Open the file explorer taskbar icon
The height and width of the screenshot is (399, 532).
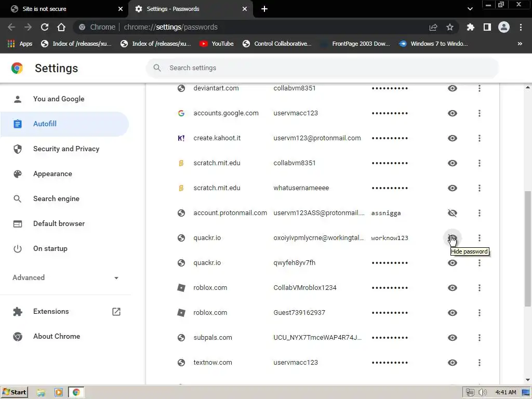[x=41, y=393]
